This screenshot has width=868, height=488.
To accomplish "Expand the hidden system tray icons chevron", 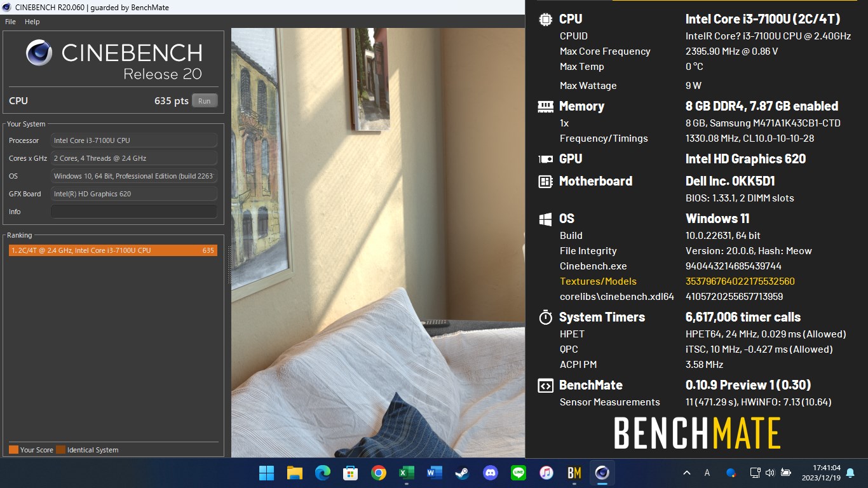I will click(x=687, y=473).
